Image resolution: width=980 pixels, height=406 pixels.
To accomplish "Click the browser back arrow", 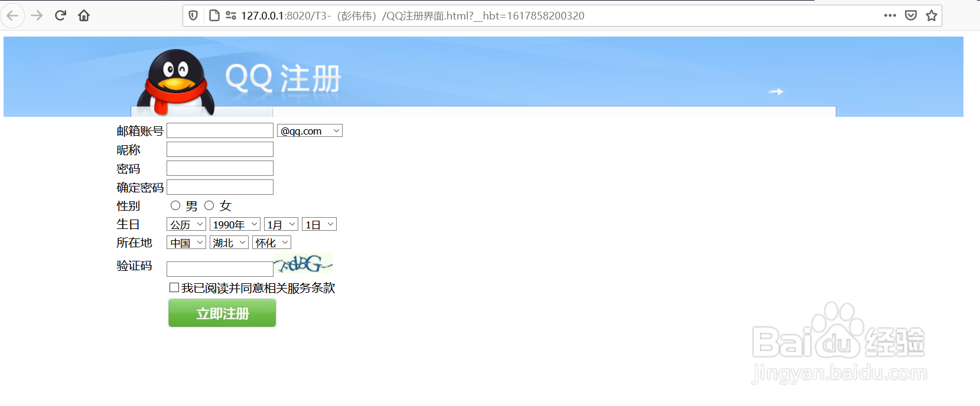I will (x=12, y=15).
